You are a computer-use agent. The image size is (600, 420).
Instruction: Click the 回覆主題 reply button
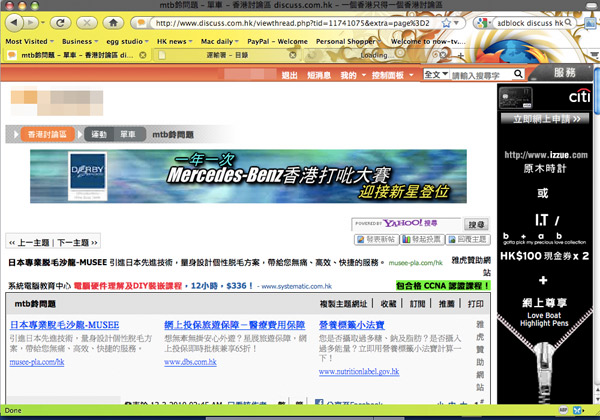point(468,239)
